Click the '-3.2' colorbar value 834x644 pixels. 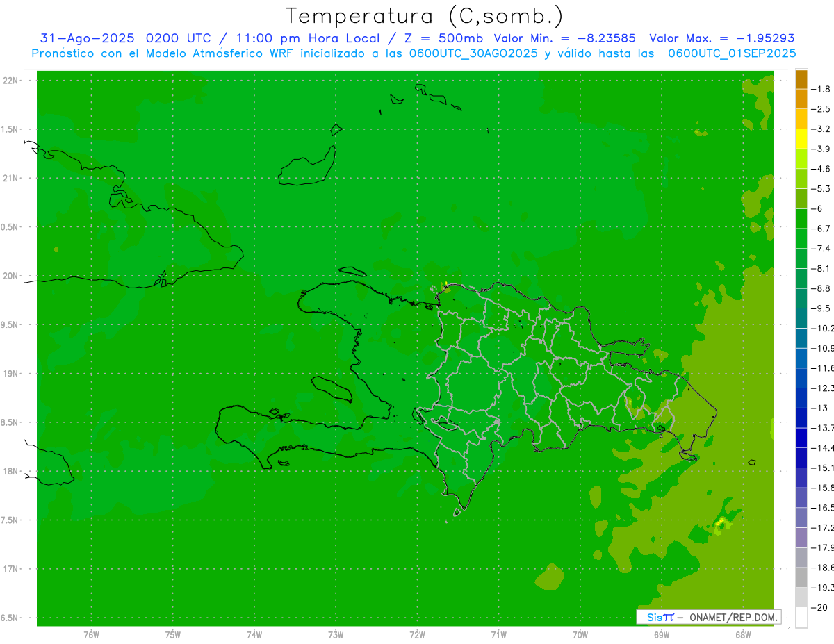tap(822, 129)
